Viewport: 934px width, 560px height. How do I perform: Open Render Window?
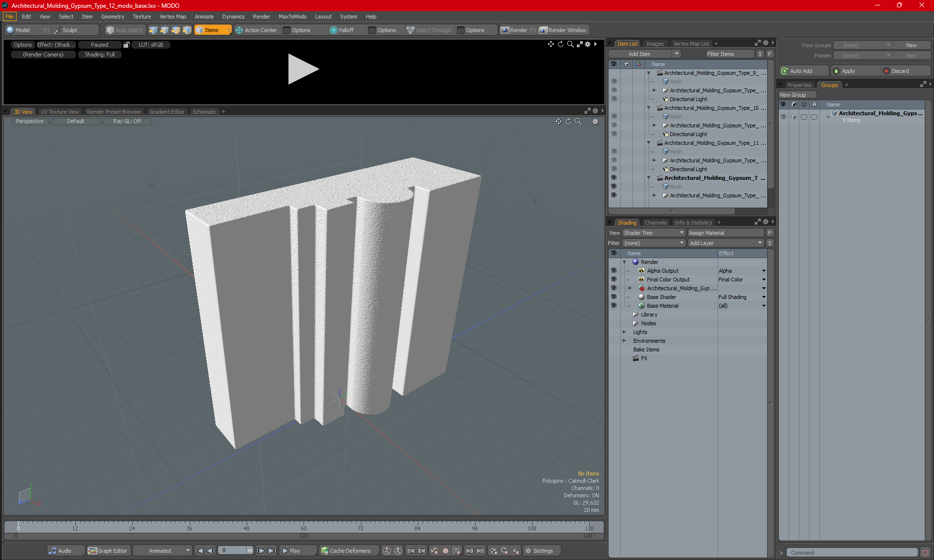click(x=563, y=30)
